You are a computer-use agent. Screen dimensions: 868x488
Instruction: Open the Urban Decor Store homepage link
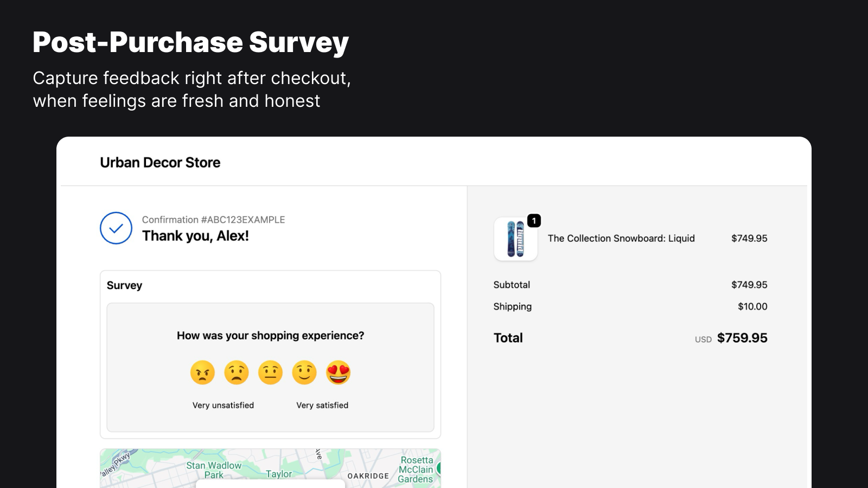(159, 162)
